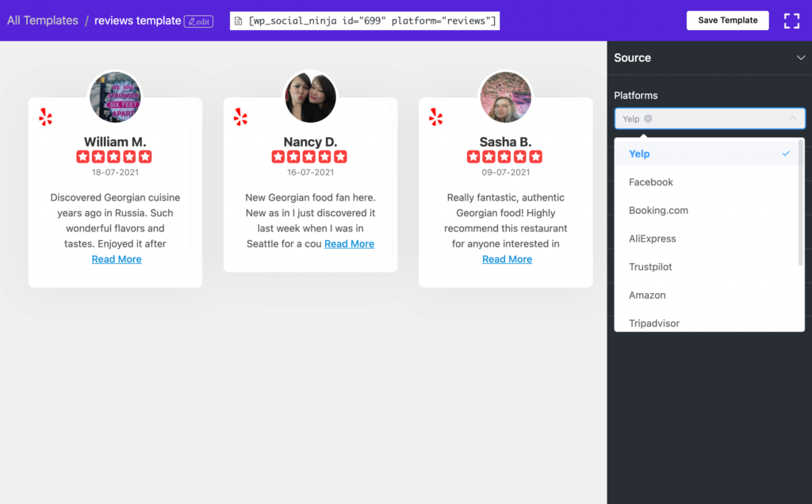Screen dimensions: 812x504
Task: Open fullscreen mode icon
Action: pyautogui.click(x=791, y=21)
